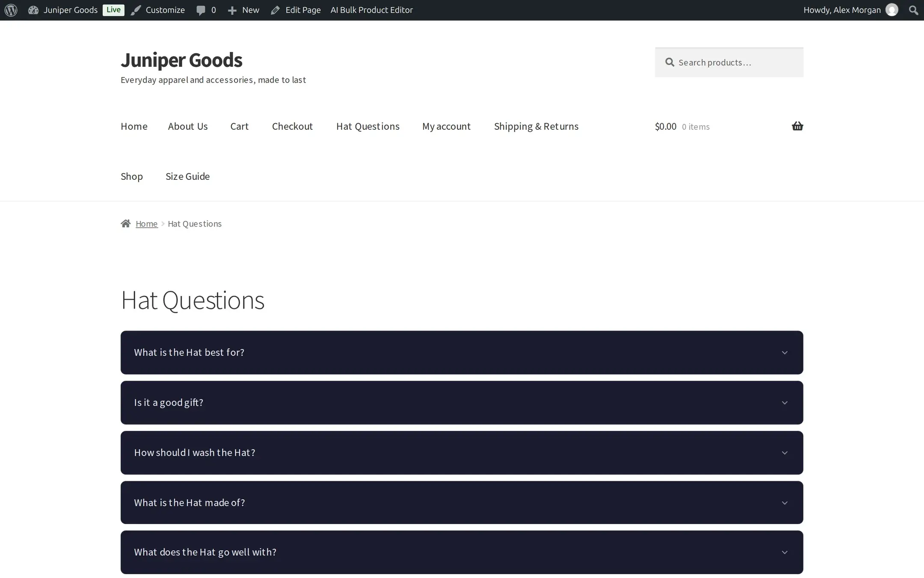Viewport: 924px width, 578px height.
Task: Open Shipping & Returns page
Action: (x=536, y=126)
